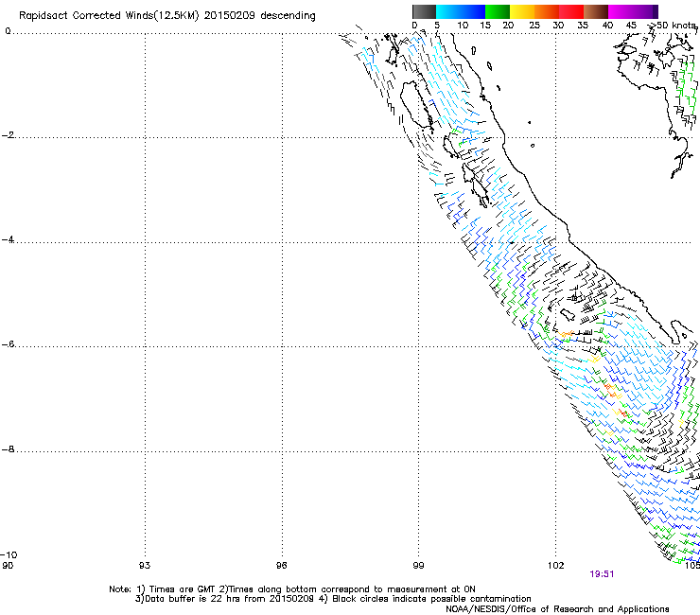Click the green 15-20 knots color segment
Screen dimensions: 700x615
click(498, 11)
